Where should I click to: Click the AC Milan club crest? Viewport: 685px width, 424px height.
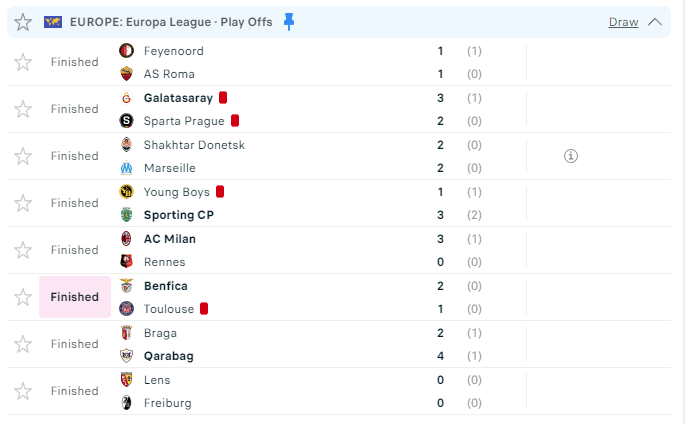[x=126, y=239]
